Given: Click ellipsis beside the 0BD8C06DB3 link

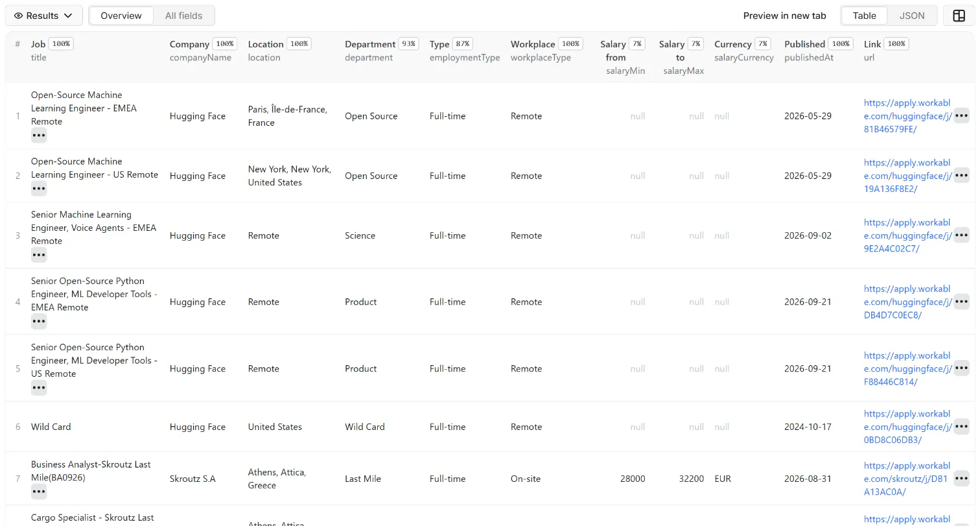Looking at the screenshot, I should point(962,427).
